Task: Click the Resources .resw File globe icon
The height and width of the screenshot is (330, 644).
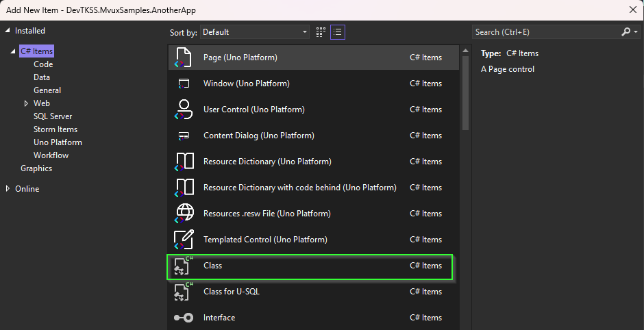Action: [x=184, y=214]
